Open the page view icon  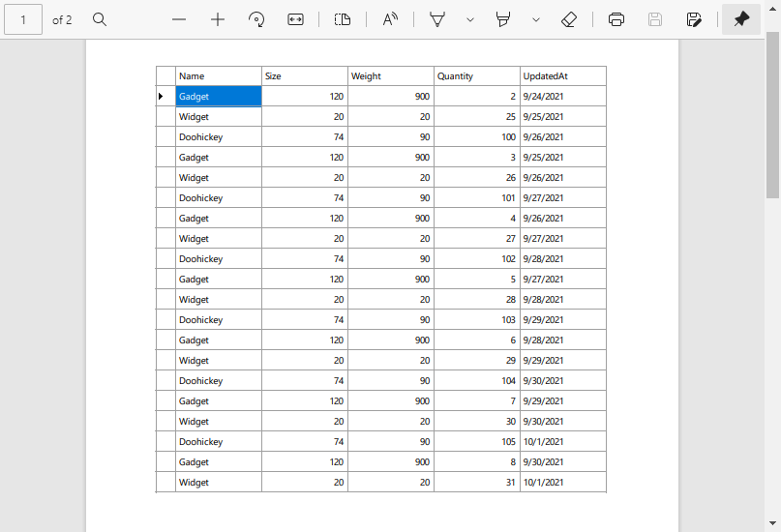(x=342, y=19)
